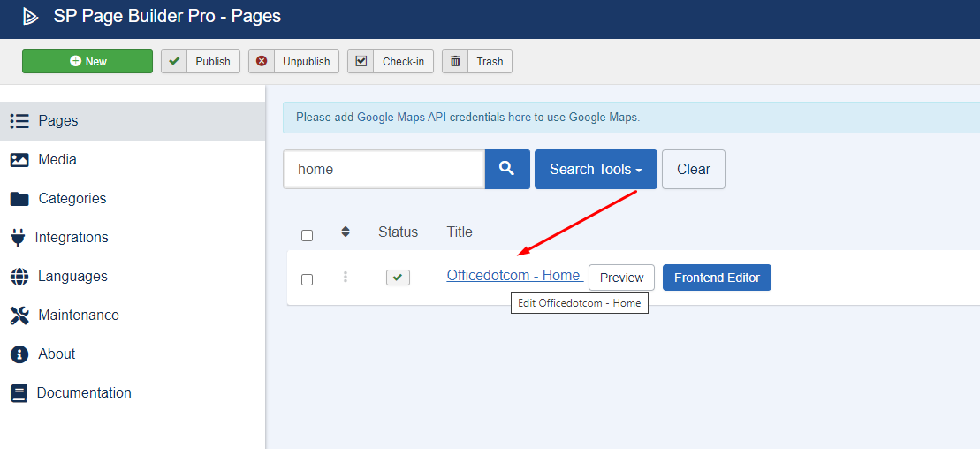This screenshot has width=980, height=449.
Task: Click the green New button
Action: 87,61
